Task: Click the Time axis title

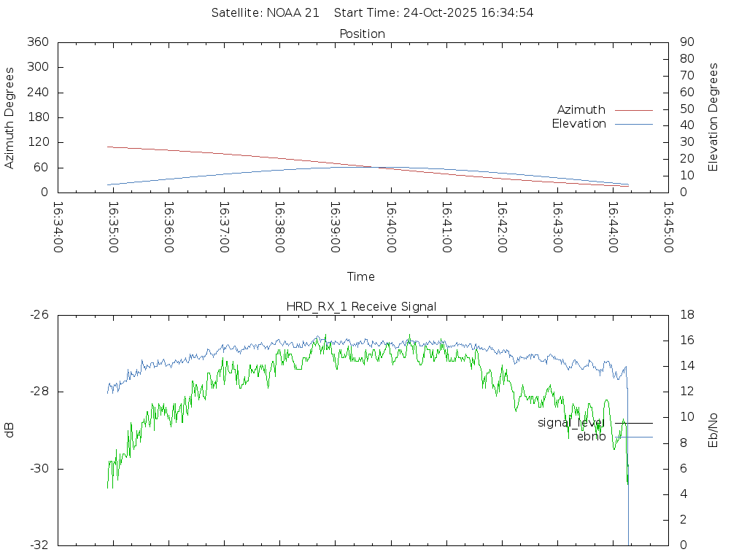Action: [x=361, y=277]
